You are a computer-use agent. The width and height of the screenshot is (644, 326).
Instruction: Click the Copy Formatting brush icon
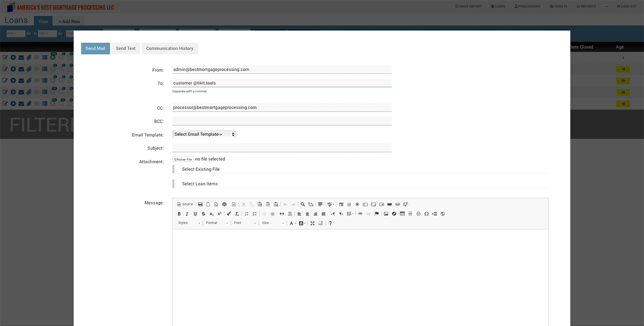click(229, 214)
